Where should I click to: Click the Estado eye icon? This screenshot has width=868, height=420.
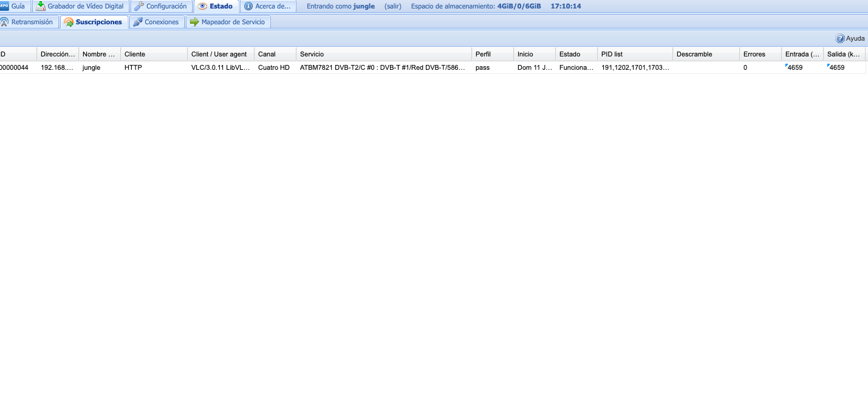(203, 6)
